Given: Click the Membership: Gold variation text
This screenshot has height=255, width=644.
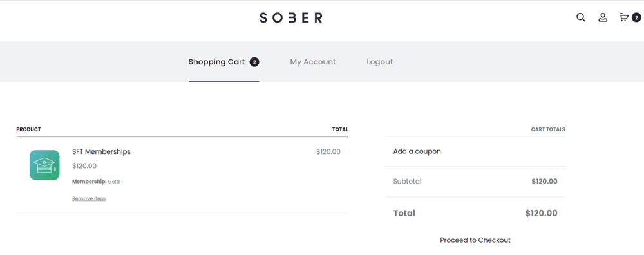Looking at the screenshot, I should [96, 181].
